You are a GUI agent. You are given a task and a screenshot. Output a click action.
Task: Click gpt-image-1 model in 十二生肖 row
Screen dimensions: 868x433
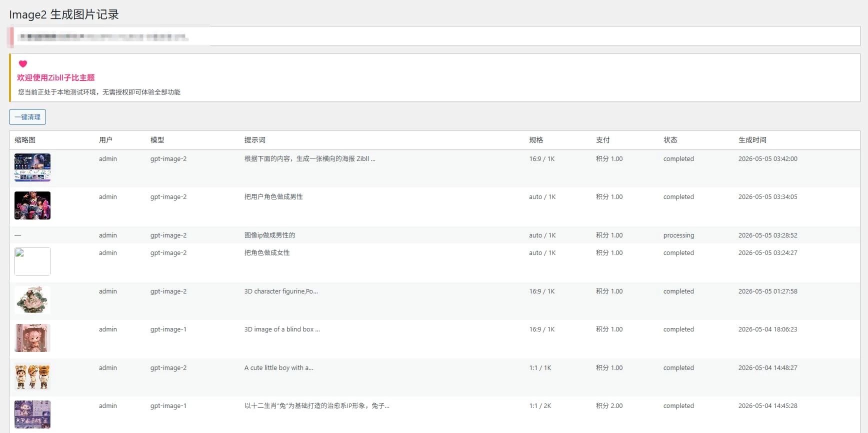click(x=168, y=405)
